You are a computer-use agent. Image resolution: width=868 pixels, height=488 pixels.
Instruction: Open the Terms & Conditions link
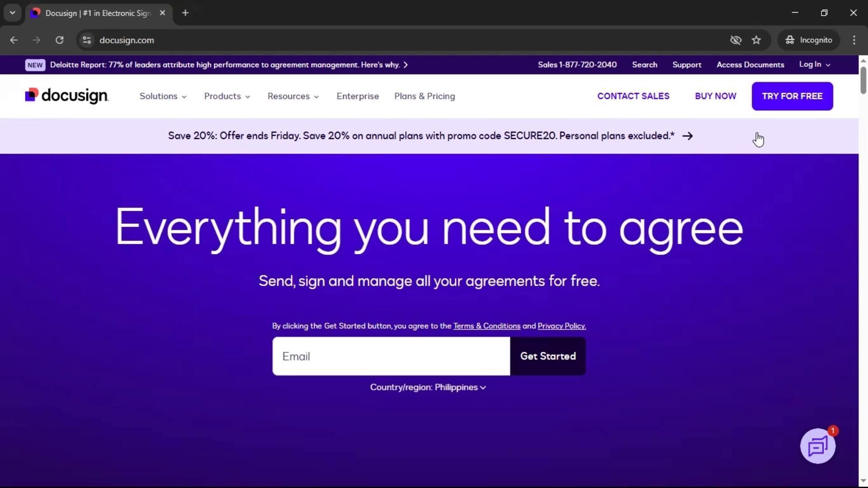tap(486, 326)
